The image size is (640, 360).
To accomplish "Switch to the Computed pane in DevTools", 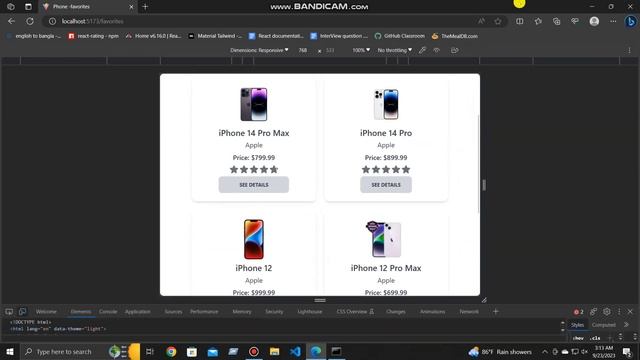I will 603,325.
